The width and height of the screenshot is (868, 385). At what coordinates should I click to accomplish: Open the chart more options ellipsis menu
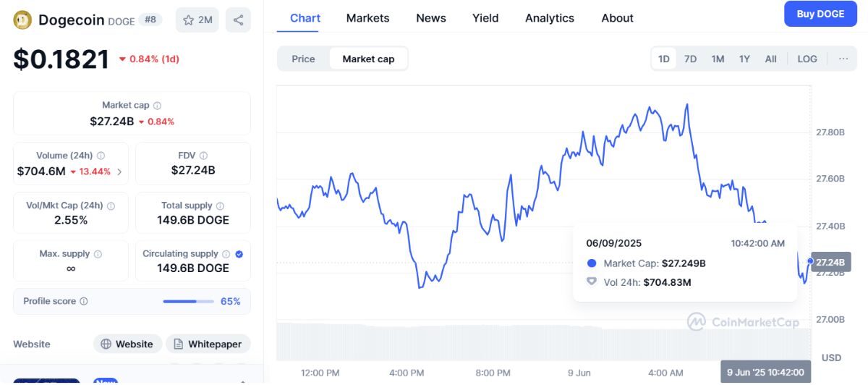(843, 59)
